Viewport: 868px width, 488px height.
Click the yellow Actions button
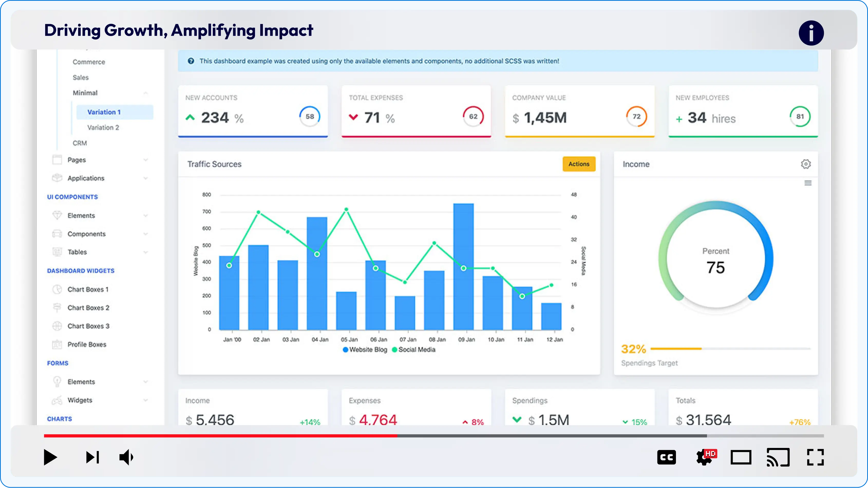pyautogui.click(x=579, y=164)
